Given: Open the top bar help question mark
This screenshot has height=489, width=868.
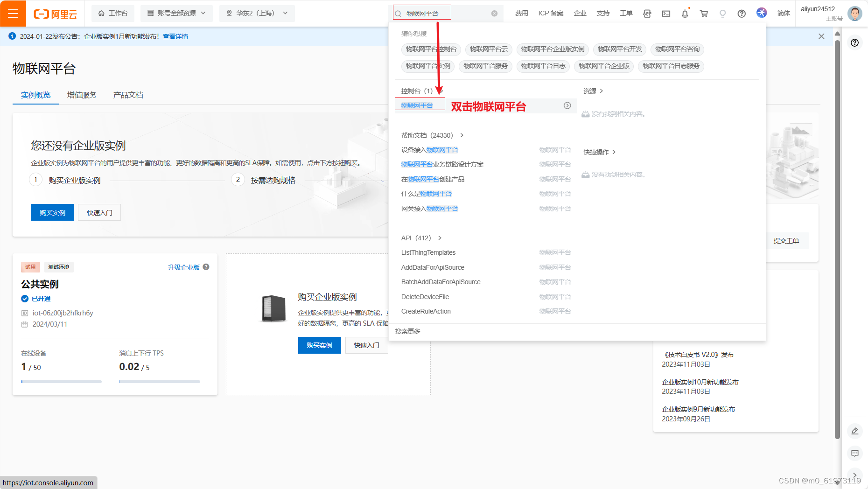Looking at the screenshot, I should pyautogui.click(x=742, y=14).
